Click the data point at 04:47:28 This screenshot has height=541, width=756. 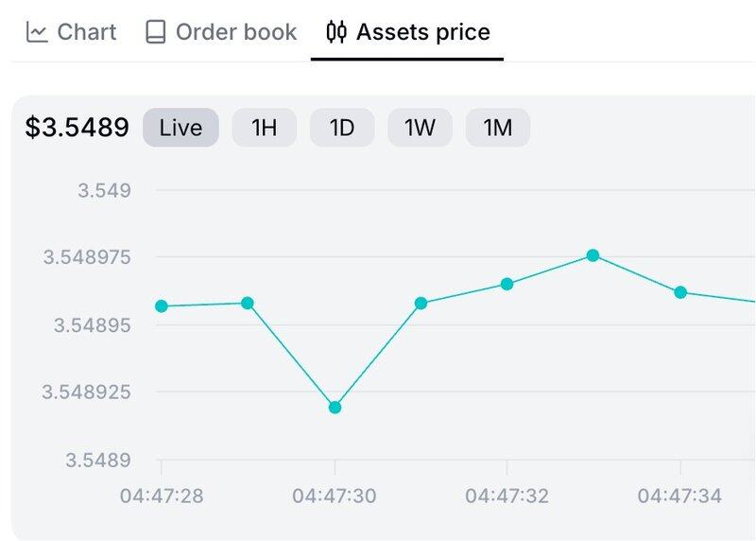coord(162,306)
